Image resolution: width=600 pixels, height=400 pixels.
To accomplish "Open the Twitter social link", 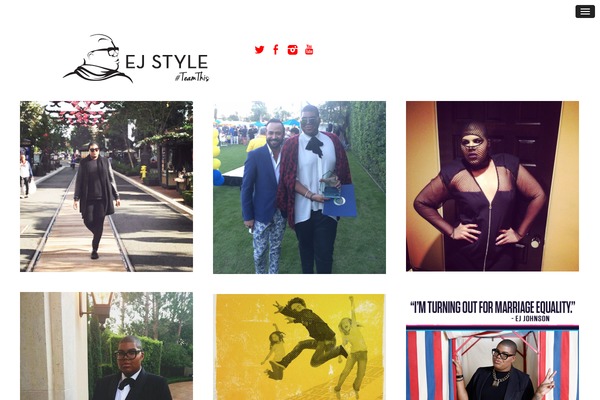I will [259, 50].
